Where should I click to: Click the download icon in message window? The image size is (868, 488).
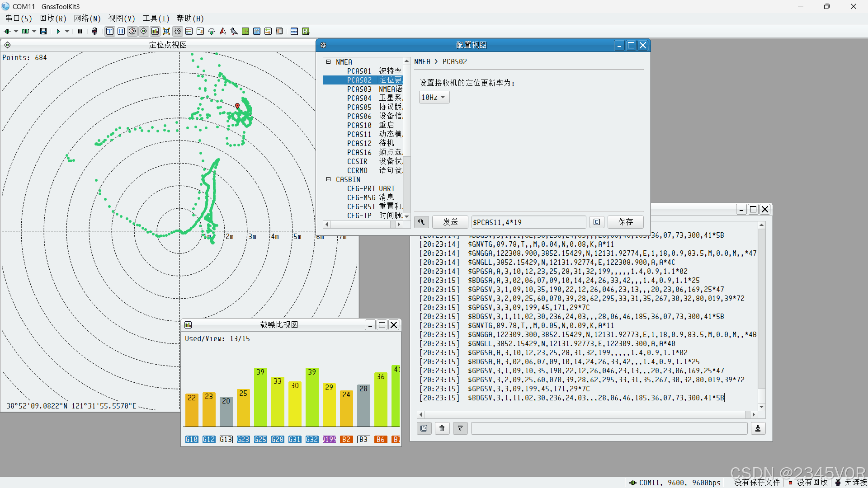758,428
